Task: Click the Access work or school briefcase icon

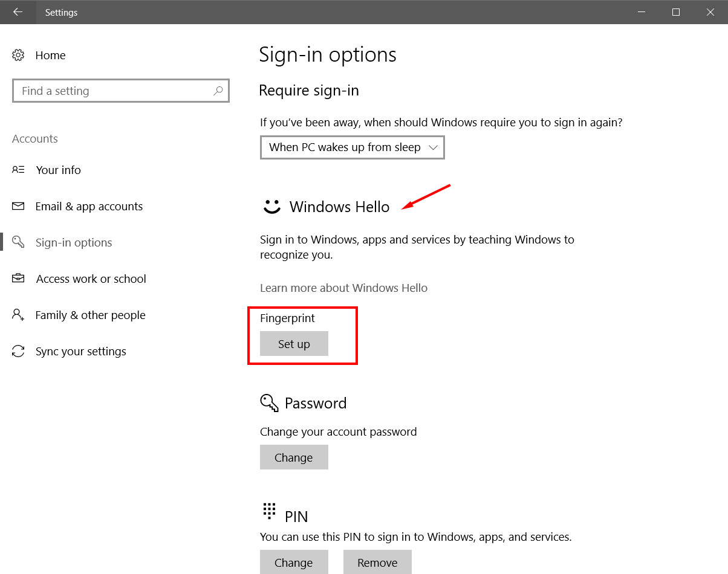Action: pos(18,279)
